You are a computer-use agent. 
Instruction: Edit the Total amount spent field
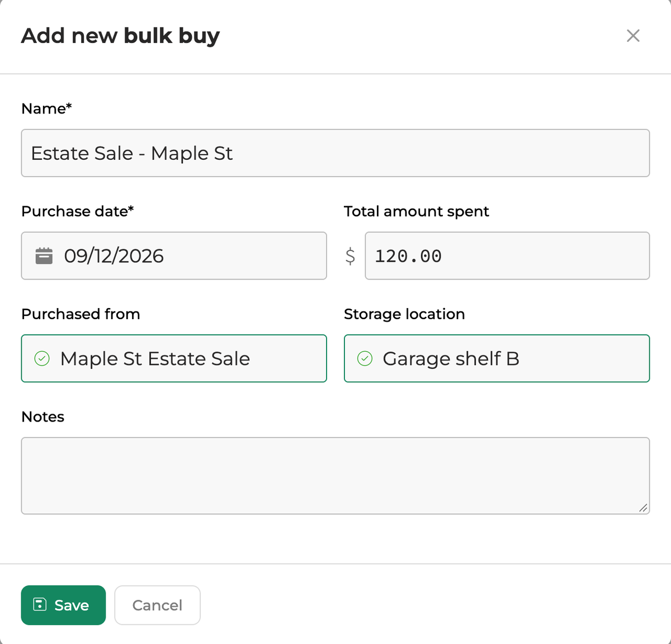coord(507,256)
